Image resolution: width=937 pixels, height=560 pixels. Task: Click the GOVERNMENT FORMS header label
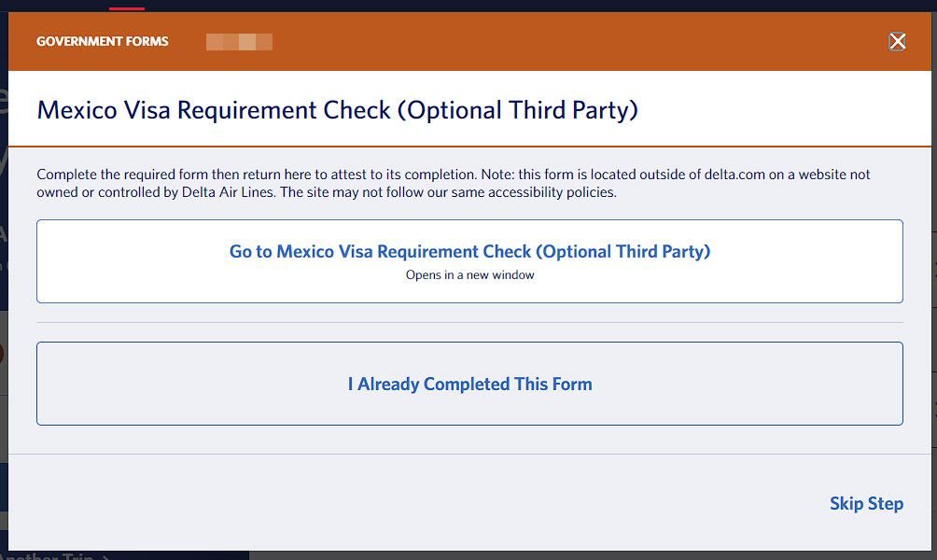pos(103,42)
